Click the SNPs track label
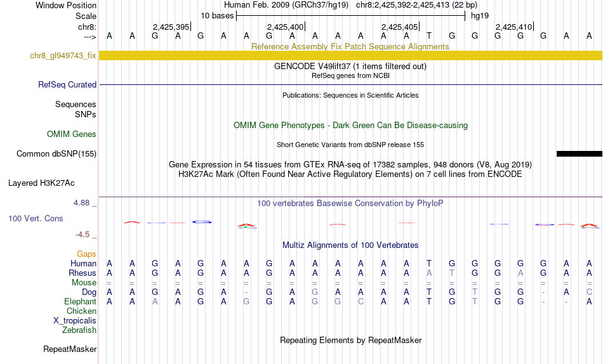This screenshot has height=364, width=603. [x=86, y=115]
